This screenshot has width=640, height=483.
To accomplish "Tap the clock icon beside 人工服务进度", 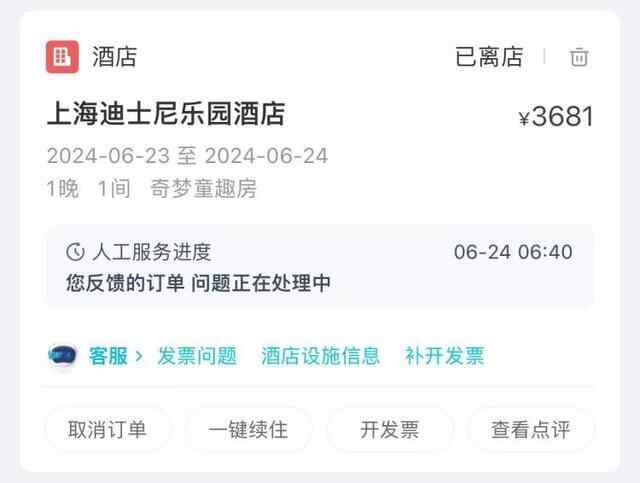I will (x=75, y=252).
